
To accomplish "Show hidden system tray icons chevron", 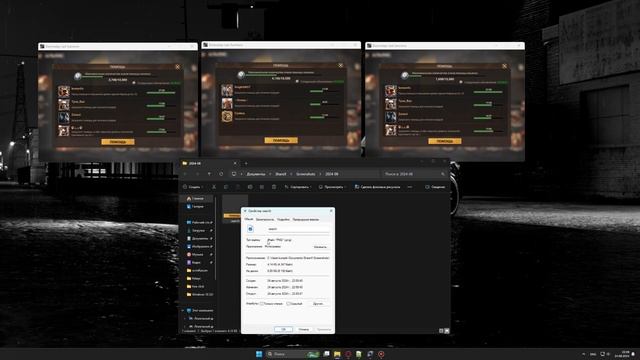I will (x=584, y=354).
